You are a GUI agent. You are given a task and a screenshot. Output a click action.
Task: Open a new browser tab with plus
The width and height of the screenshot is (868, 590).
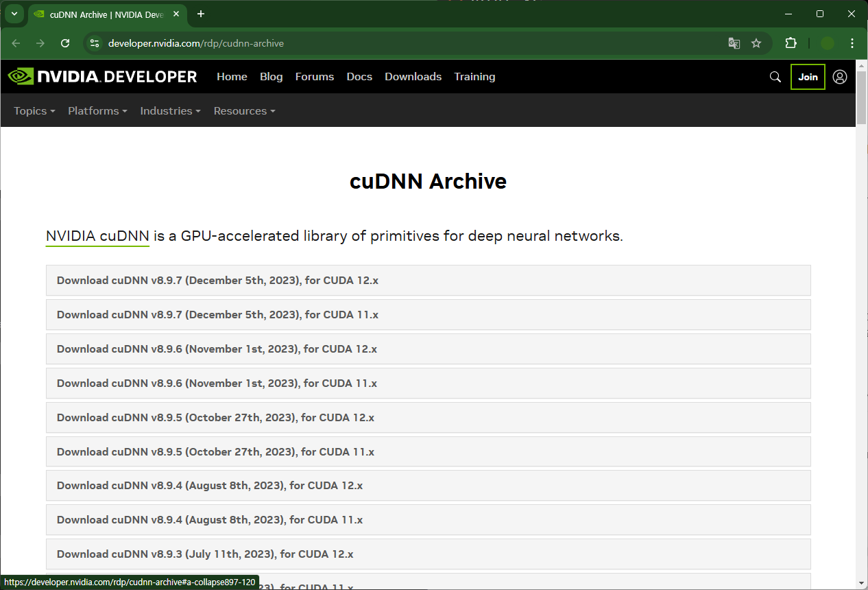201,14
